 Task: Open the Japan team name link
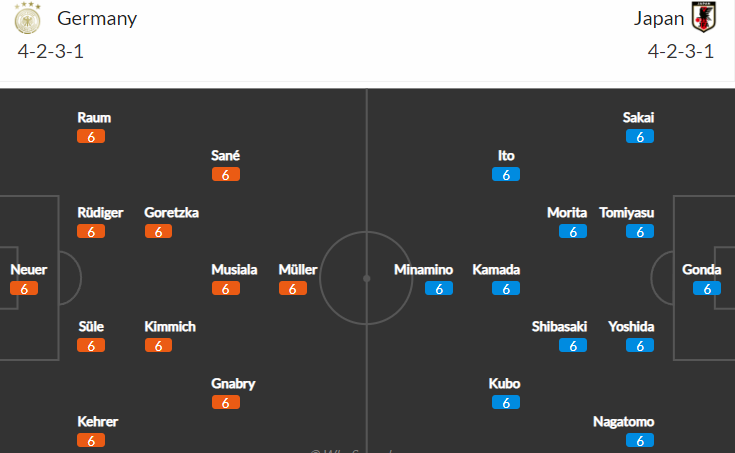click(659, 18)
